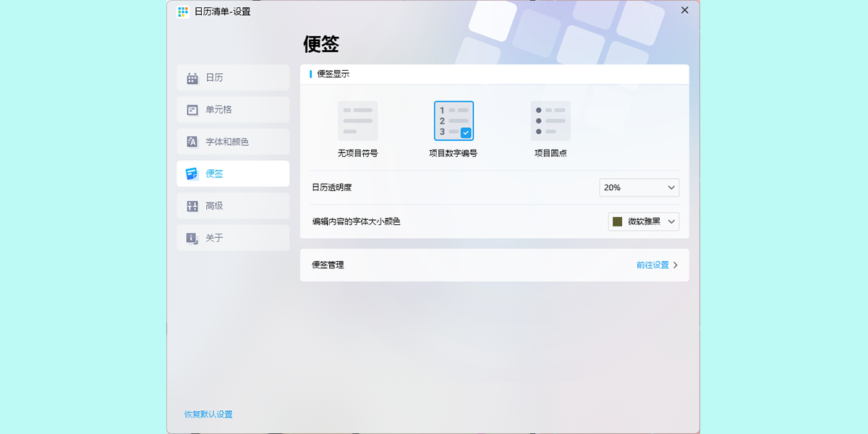Choose the 项目数字编号 option label

coord(453,153)
